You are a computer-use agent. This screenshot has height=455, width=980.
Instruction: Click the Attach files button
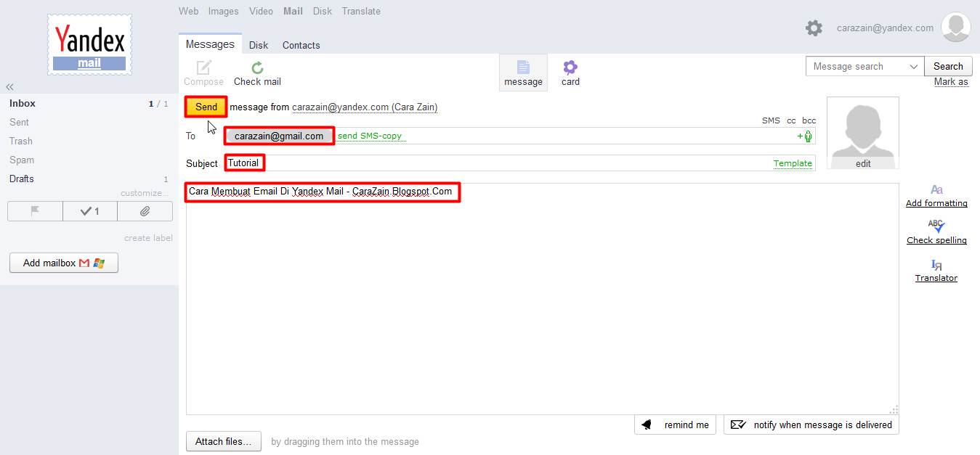pos(224,441)
